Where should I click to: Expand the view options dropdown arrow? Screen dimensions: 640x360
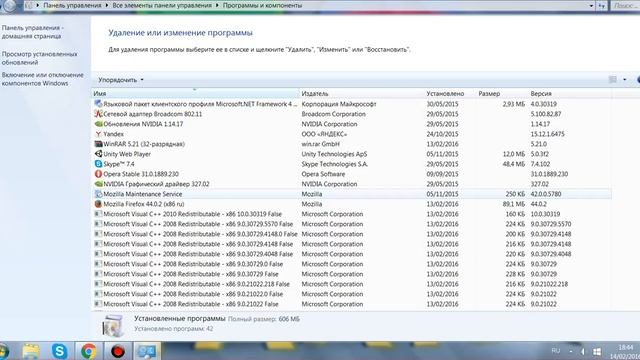click(624, 80)
